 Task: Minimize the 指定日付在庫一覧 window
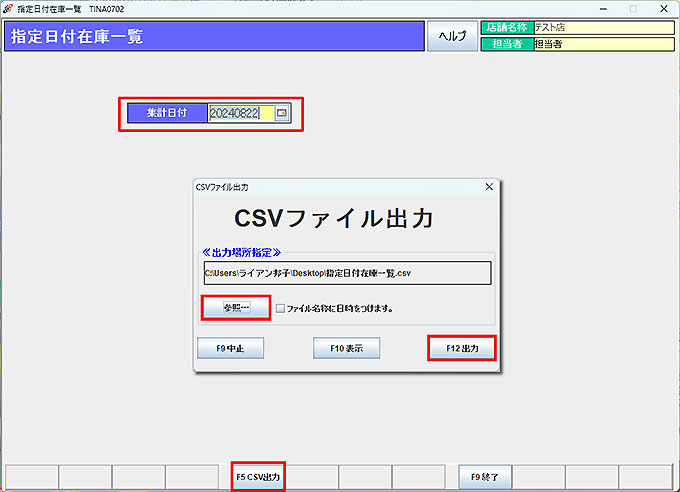(x=603, y=9)
